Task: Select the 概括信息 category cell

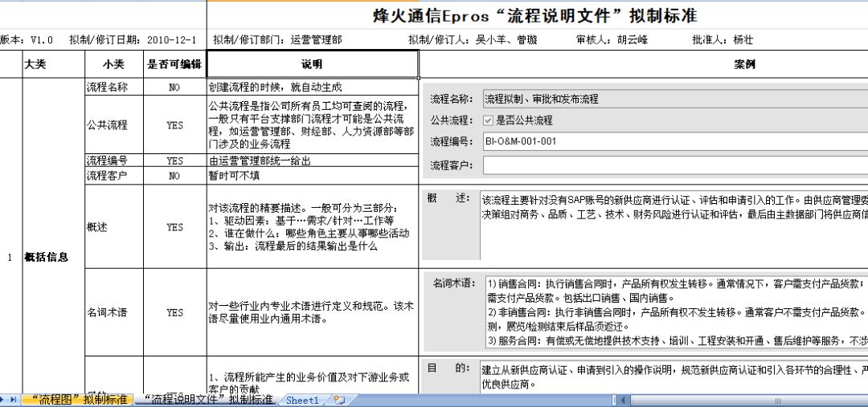Action: tap(53, 258)
